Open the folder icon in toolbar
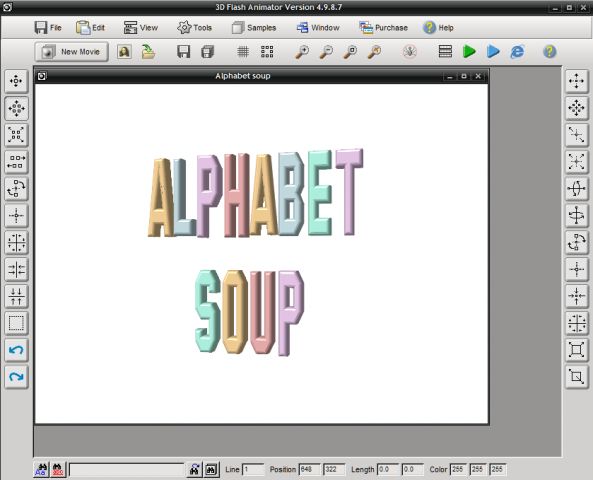Viewport: 593px width, 480px height. point(148,51)
